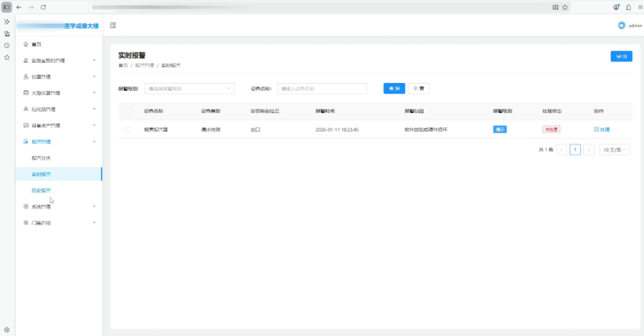The height and width of the screenshot is (336, 644).
Task: Collapse the sidebar with the fold icon
Action: coord(113,26)
